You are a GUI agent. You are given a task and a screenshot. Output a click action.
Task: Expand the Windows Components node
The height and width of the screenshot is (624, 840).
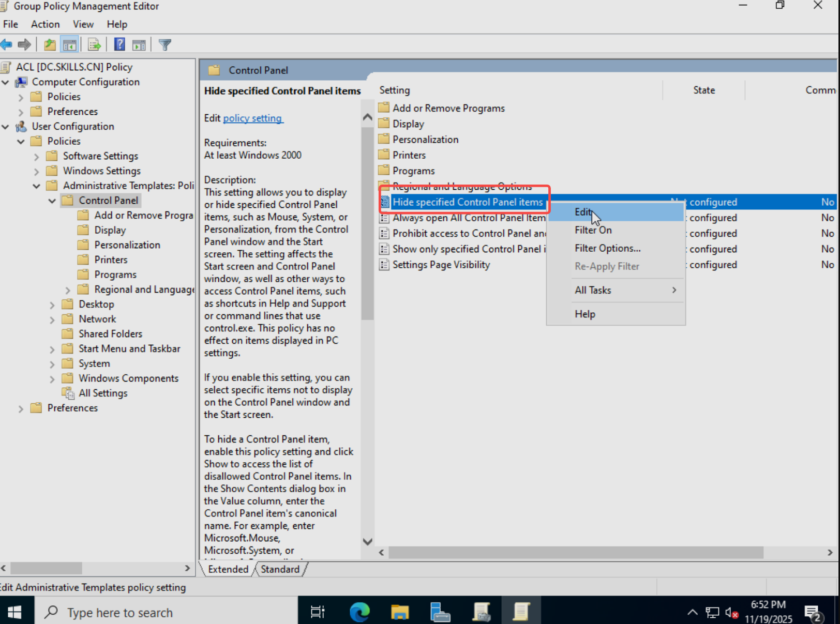(x=52, y=379)
